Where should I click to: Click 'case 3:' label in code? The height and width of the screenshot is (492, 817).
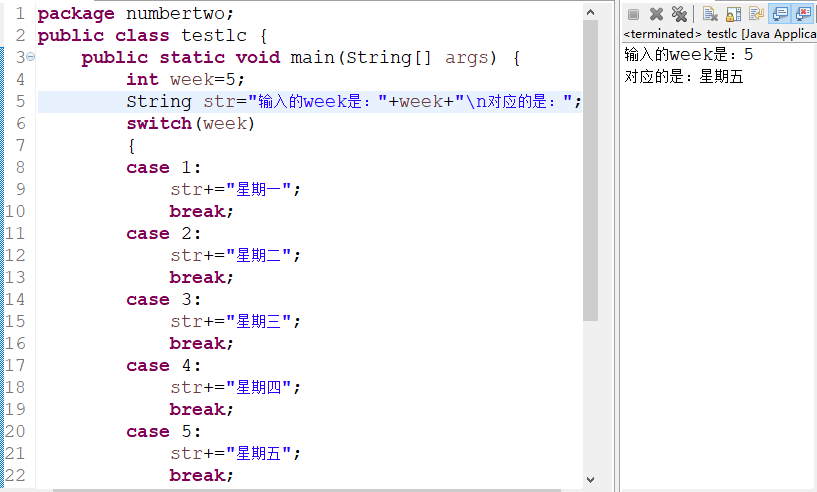163,300
